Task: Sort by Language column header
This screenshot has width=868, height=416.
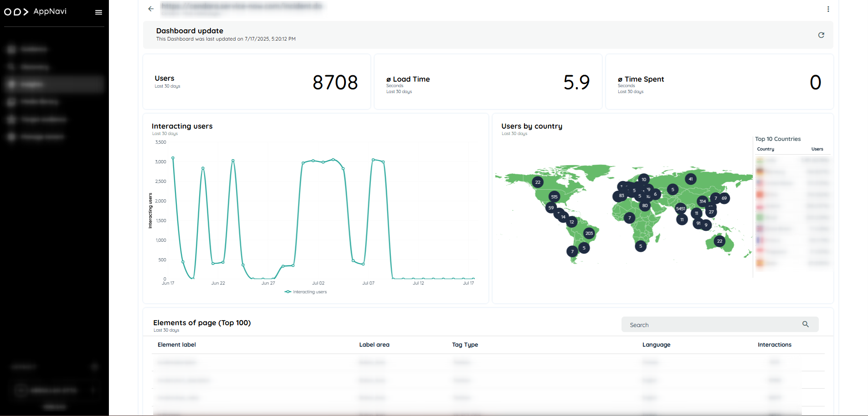Action: pyautogui.click(x=656, y=345)
